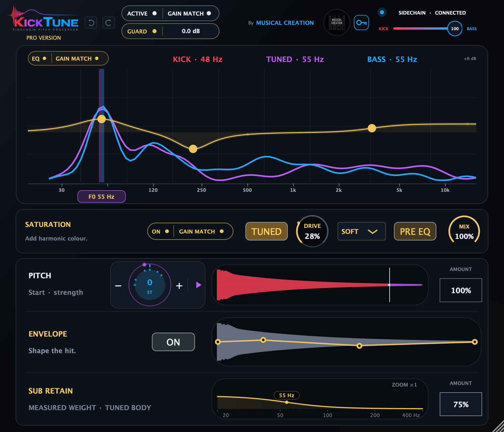This screenshot has width=504, height=432.
Task: Toggle saturation GAIN MATCH switch
Action: (201, 231)
